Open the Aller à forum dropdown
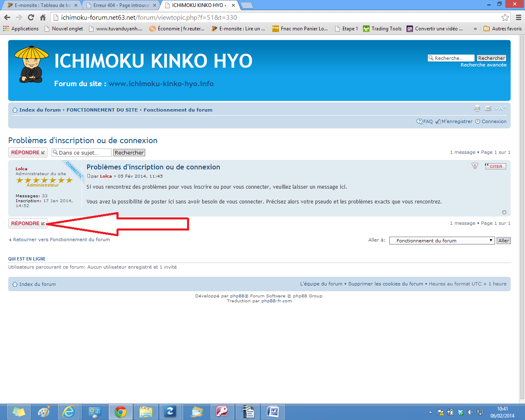Screen dimensions: 525x420 point(442,241)
